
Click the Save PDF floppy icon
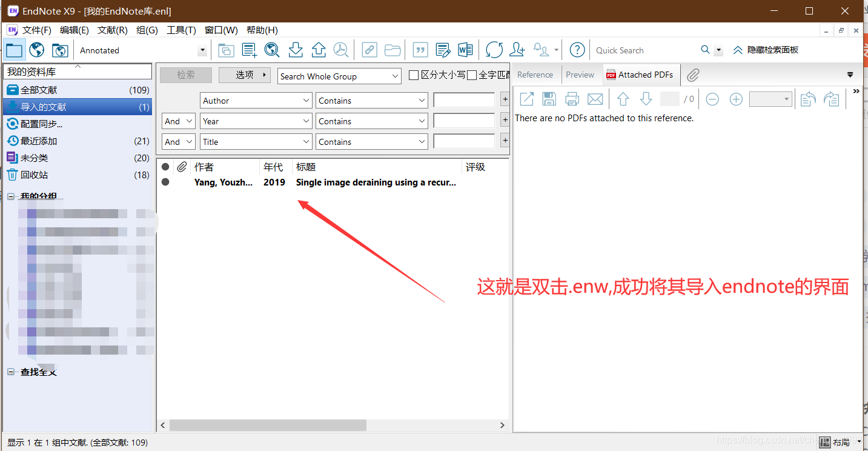click(549, 99)
